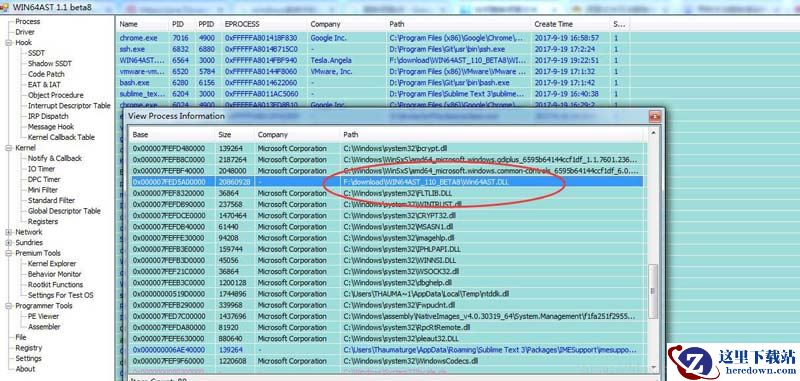The height and width of the screenshot is (381, 800).
Task: Select Registers tree item
Action: click(x=43, y=222)
